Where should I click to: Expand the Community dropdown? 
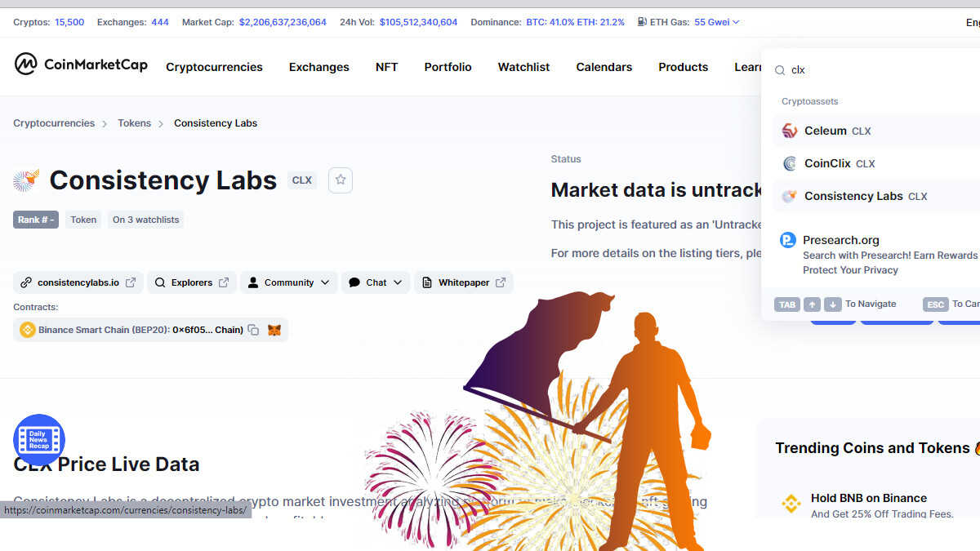(x=288, y=282)
